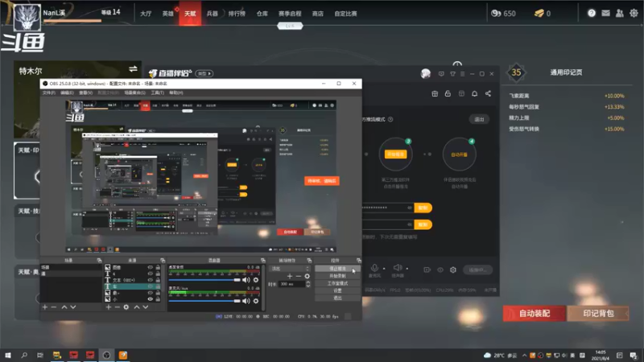Viewport: 644px width, 362px height.
Task: Add a scene transition with the plus icon
Action: 290,276
